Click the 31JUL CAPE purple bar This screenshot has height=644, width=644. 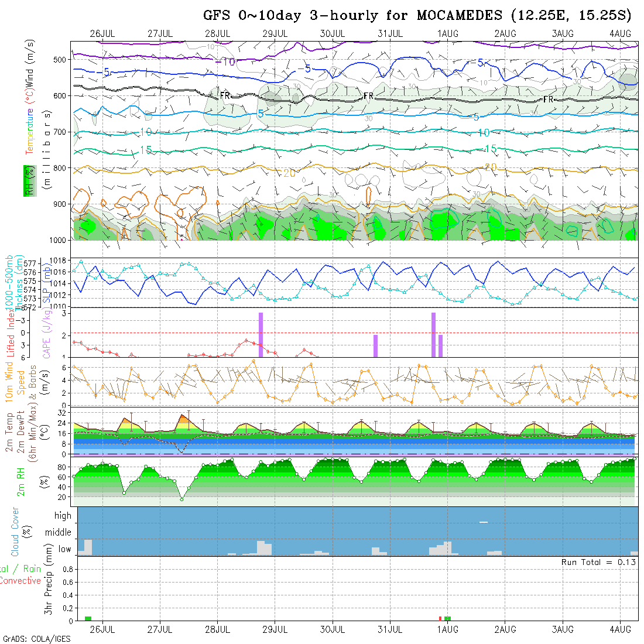375,346
